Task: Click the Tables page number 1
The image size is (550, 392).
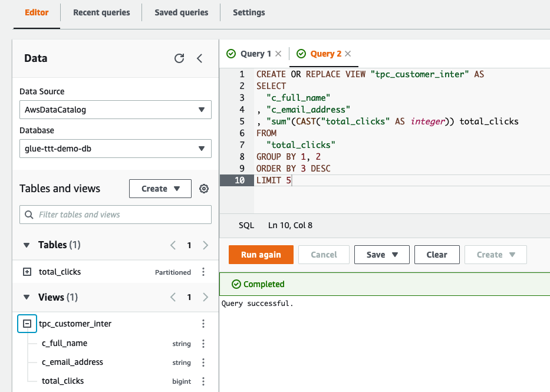Action: coord(189,245)
